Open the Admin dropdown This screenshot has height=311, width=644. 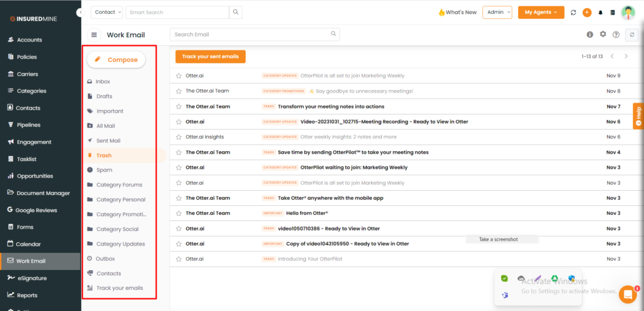click(497, 13)
